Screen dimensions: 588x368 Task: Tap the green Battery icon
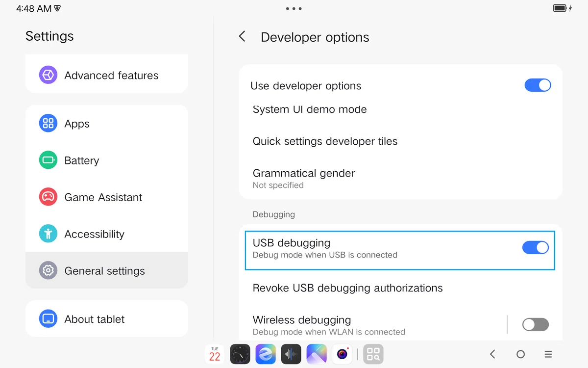coord(48,160)
